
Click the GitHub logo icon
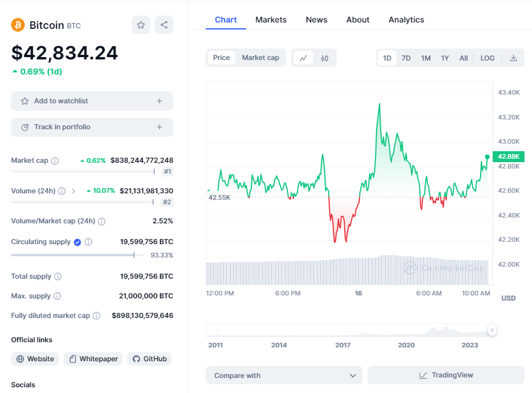(136, 359)
